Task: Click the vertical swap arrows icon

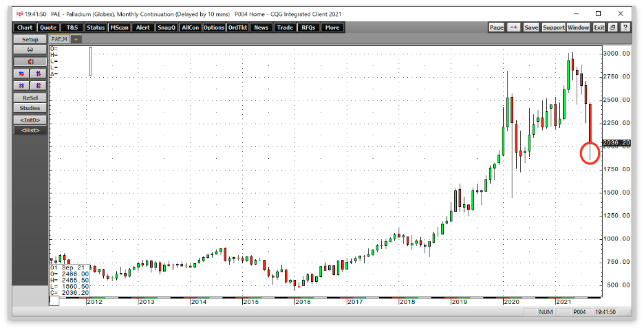Action: (39, 74)
